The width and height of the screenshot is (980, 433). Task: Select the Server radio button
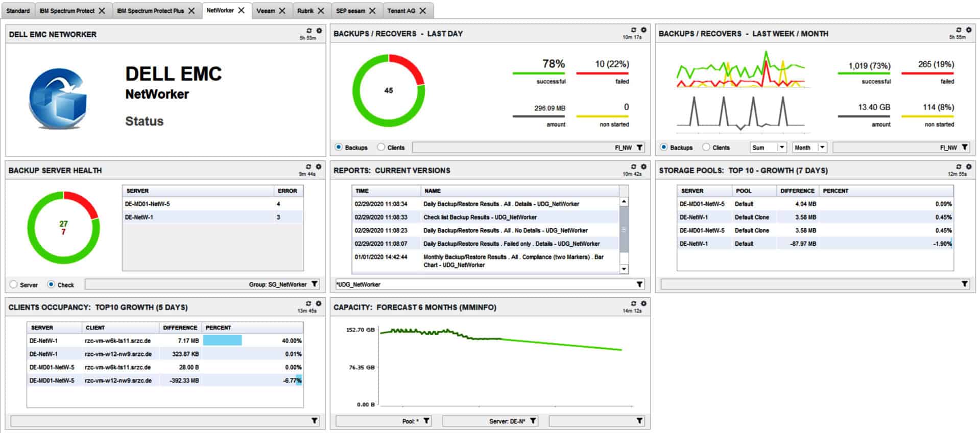14,284
